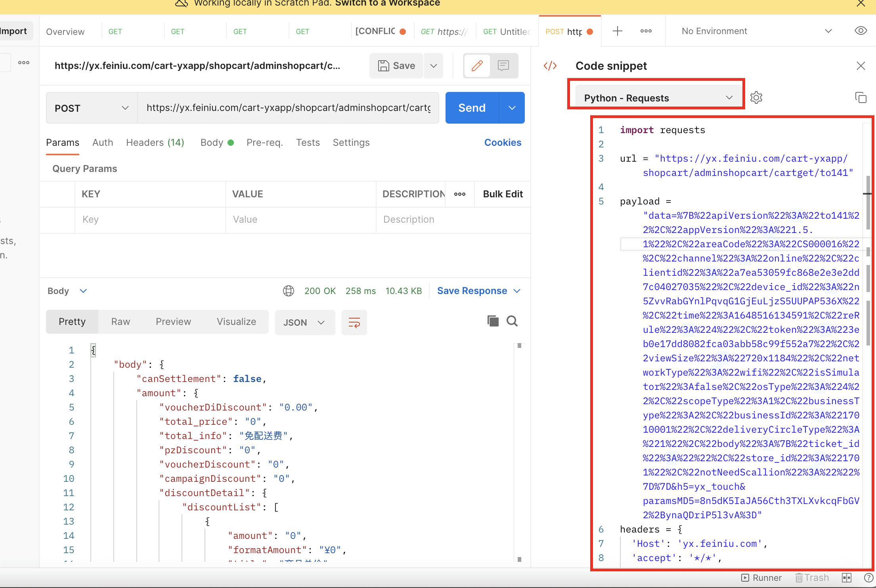This screenshot has width=876, height=588.
Task: Click the code snippet icon
Action: click(x=550, y=66)
